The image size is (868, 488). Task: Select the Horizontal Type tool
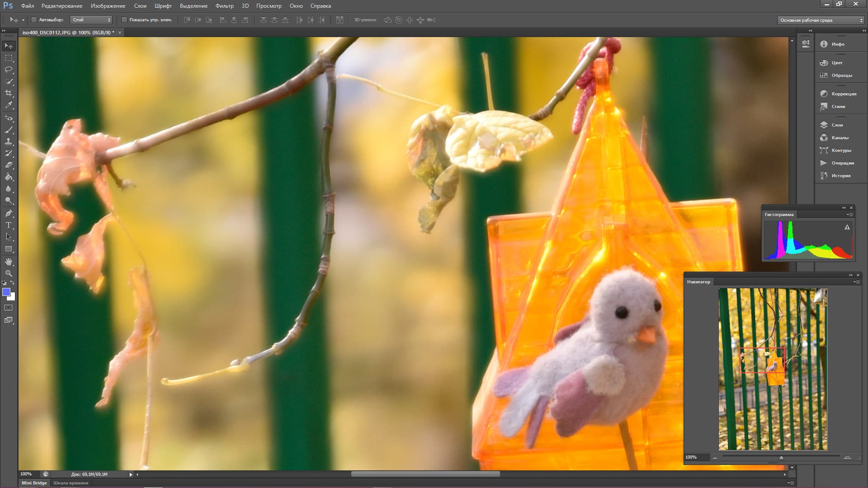[9, 225]
